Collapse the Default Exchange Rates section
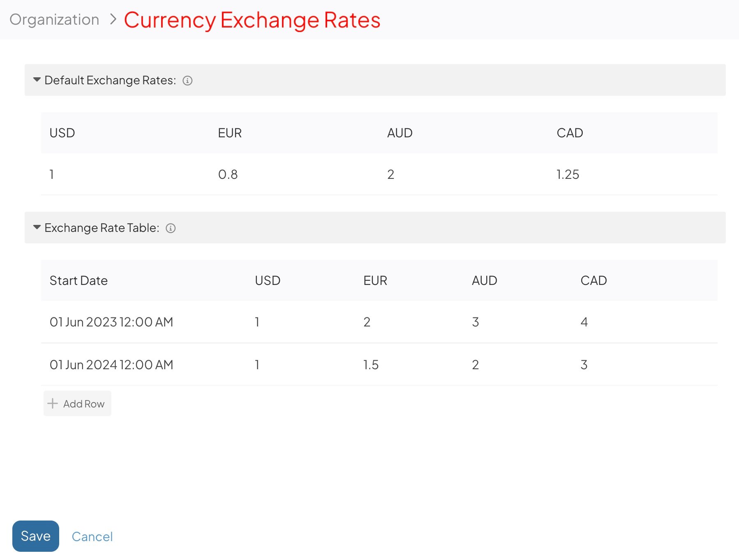 click(36, 80)
